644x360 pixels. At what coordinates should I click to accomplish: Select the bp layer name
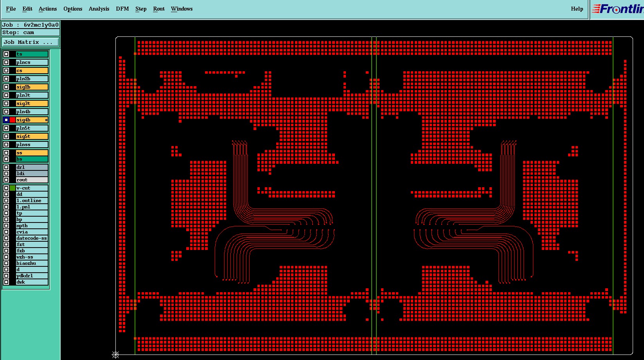(x=32, y=219)
